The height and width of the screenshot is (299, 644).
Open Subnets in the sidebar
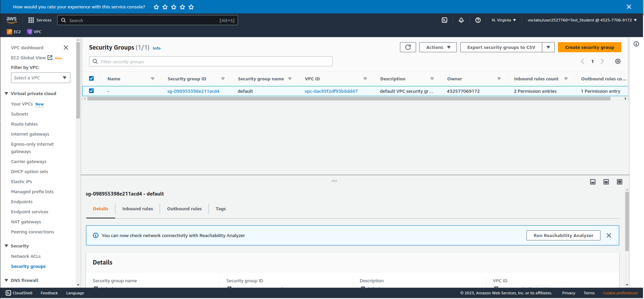coord(20,114)
